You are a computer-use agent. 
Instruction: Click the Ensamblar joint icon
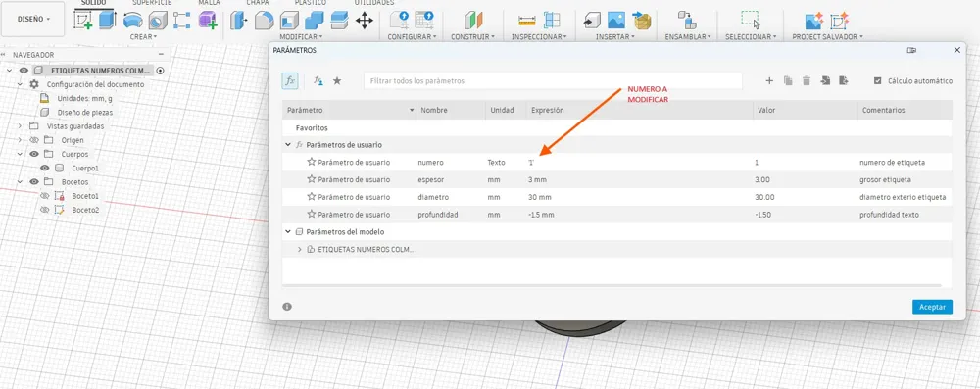coord(688,20)
